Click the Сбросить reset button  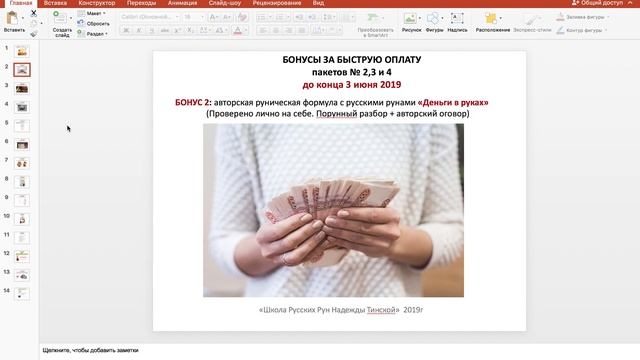[x=93, y=24]
